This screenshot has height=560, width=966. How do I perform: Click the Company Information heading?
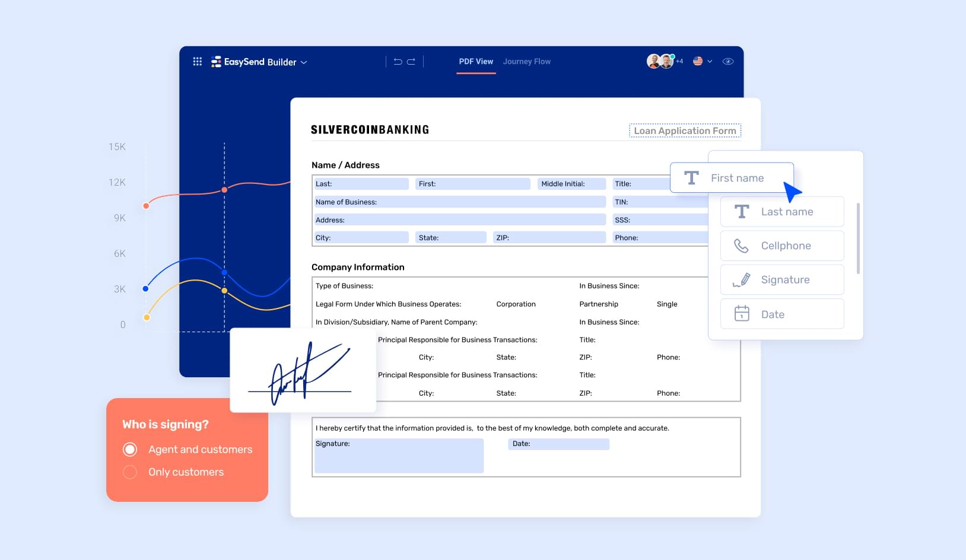pos(358,267)
